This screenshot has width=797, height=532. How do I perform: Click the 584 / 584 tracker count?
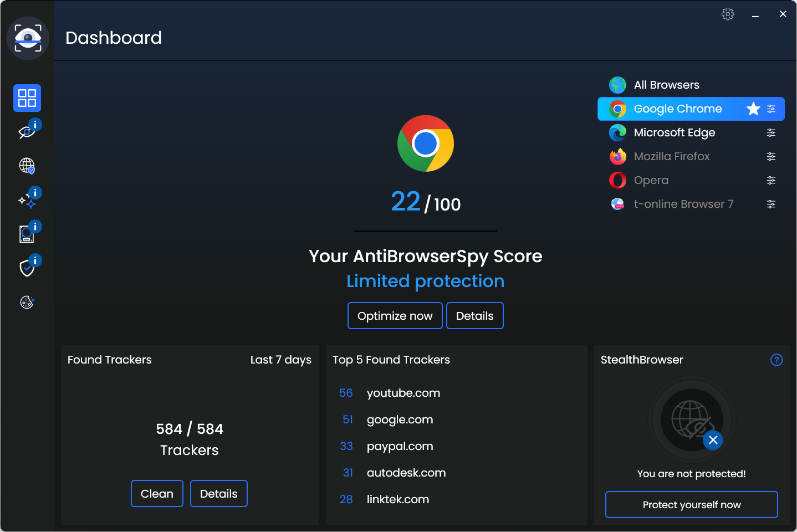click(190, 429)
